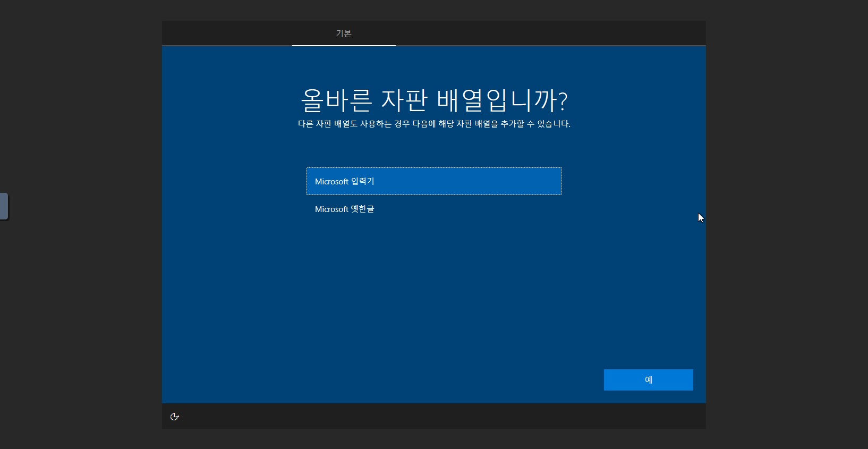The width and height of the screenshot is (868, 449).
Task: Open the Ease of Access icon
Action: [174, 417]
